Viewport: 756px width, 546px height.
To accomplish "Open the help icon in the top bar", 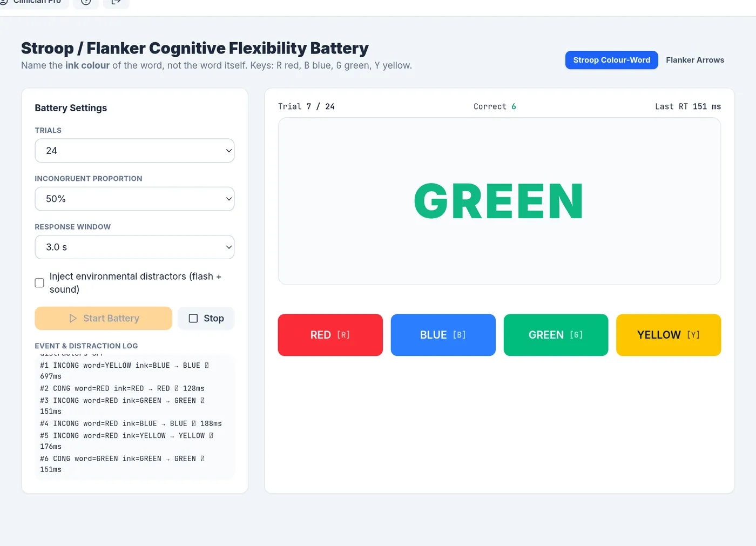I will pyautogui.click(x=86, y=2).
